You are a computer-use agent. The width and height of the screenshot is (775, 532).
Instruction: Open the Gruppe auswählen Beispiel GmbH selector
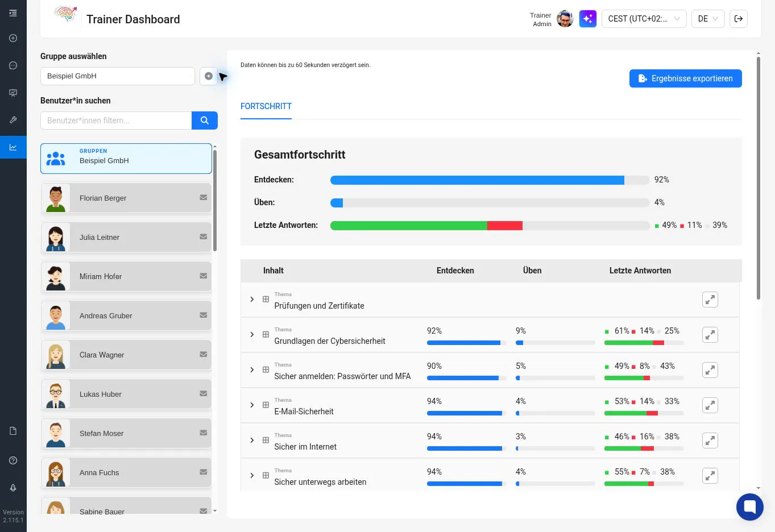click(118, 76)
